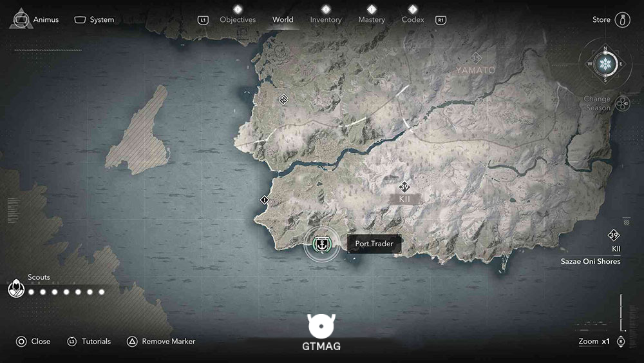
Task: Switch to the Objectives tab
Action: coord(238,20)
